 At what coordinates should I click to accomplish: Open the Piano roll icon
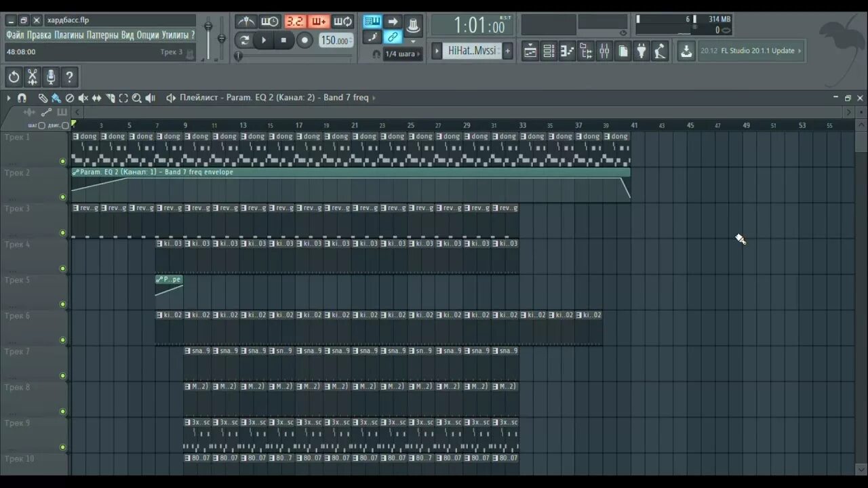coord(568,51)
